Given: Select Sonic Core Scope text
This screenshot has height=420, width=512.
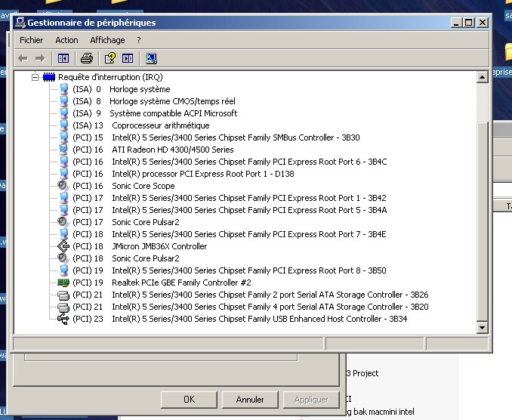Looking at the screenshot, I should click(143, 186).
